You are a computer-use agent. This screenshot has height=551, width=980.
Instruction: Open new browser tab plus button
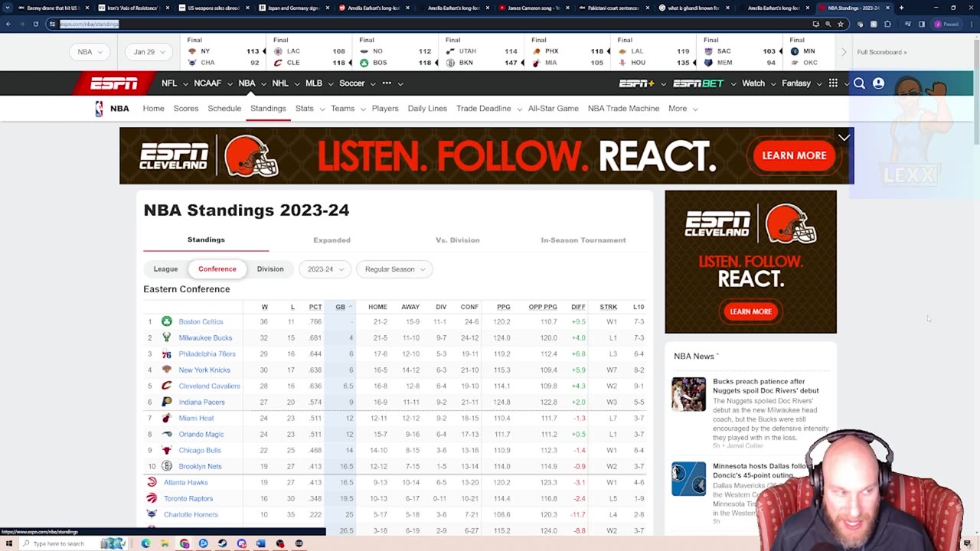coord(901,8)
